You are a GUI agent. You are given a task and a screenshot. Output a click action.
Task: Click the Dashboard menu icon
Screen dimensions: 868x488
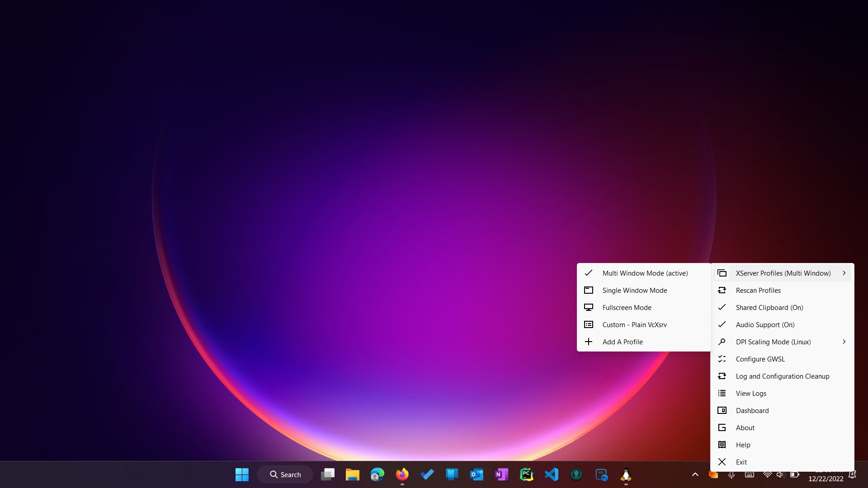[722, 410]
